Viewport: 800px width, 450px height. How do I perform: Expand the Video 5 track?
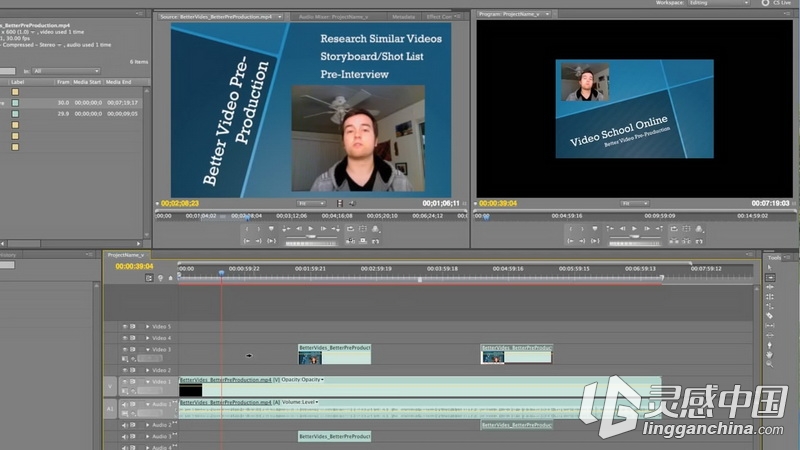147,327
